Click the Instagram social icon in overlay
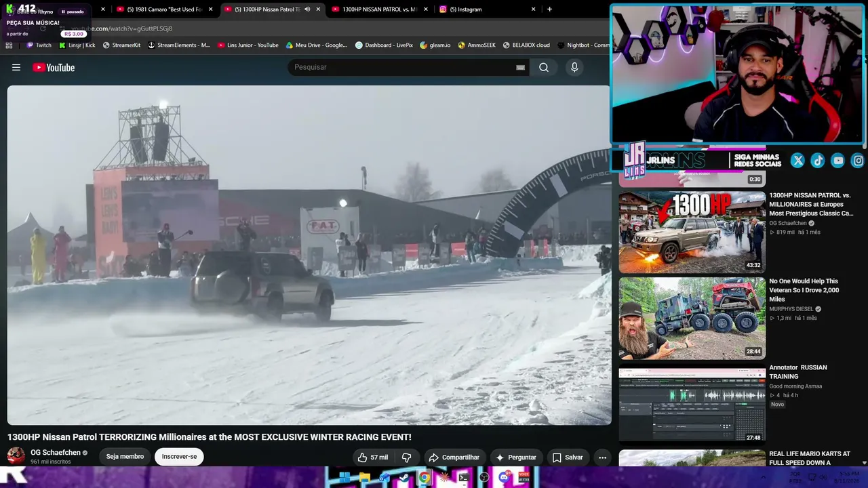Image resolution: width=868 pixels, height=488 pixels. [858, 161]
